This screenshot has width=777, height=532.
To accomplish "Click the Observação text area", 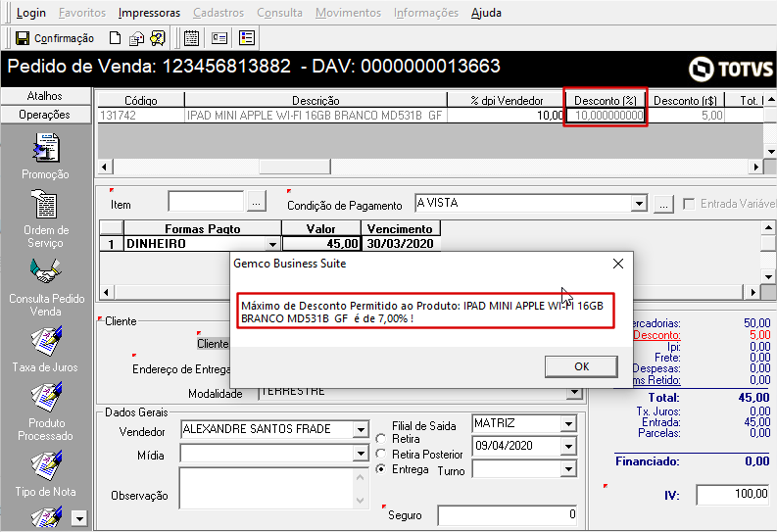I will (x=266, y=489).
